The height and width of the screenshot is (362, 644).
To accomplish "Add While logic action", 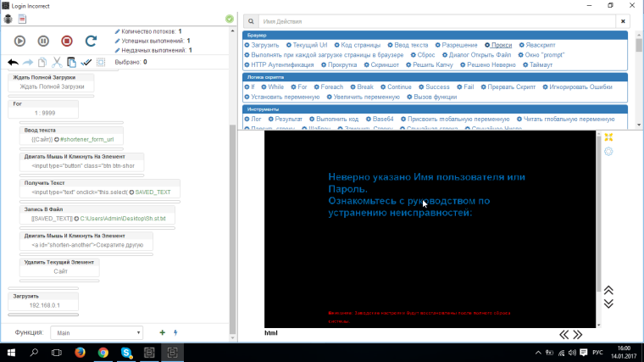I will (x=273, y=87).
